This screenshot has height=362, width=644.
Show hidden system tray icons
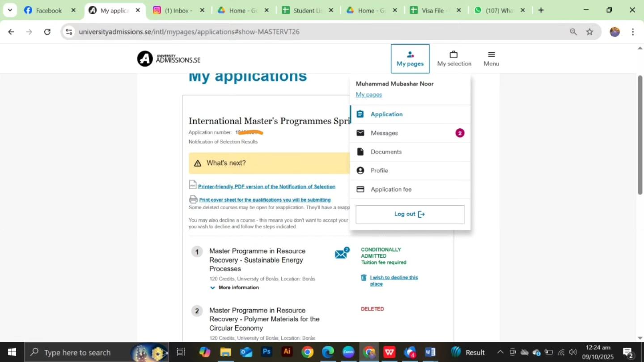500,352
